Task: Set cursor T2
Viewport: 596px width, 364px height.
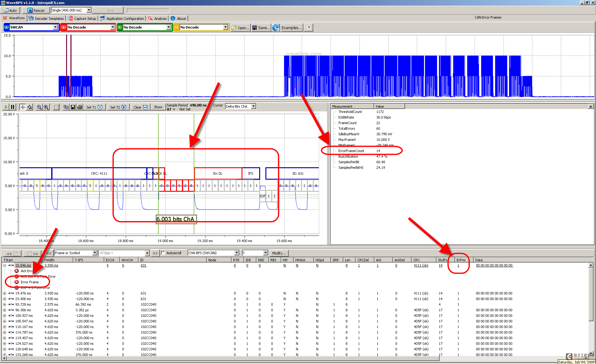Action: [x=118, y=107]
